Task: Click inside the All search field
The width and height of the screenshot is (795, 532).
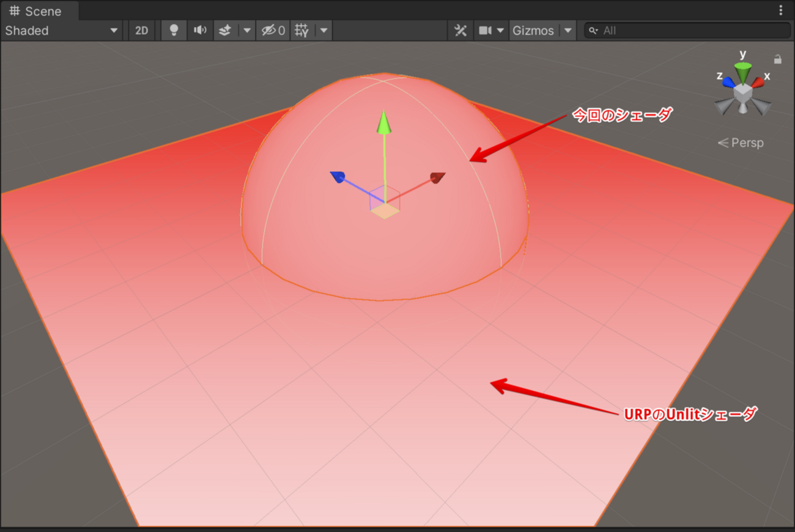Action: pyautogui.click(x=673, y=30)
